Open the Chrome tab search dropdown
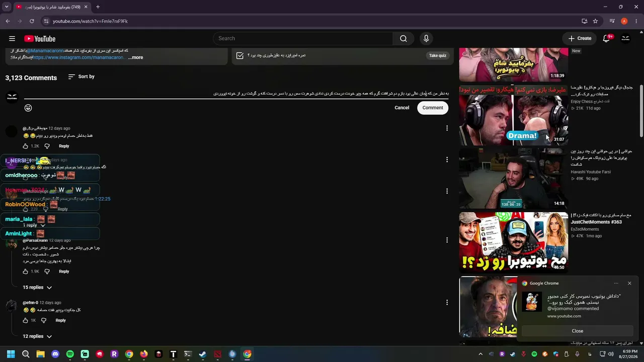 pyautogui.click(x=7, y=7)
